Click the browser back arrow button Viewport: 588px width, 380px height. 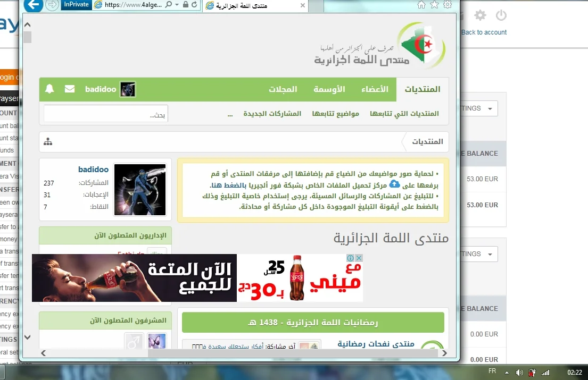tap(33, 5)
